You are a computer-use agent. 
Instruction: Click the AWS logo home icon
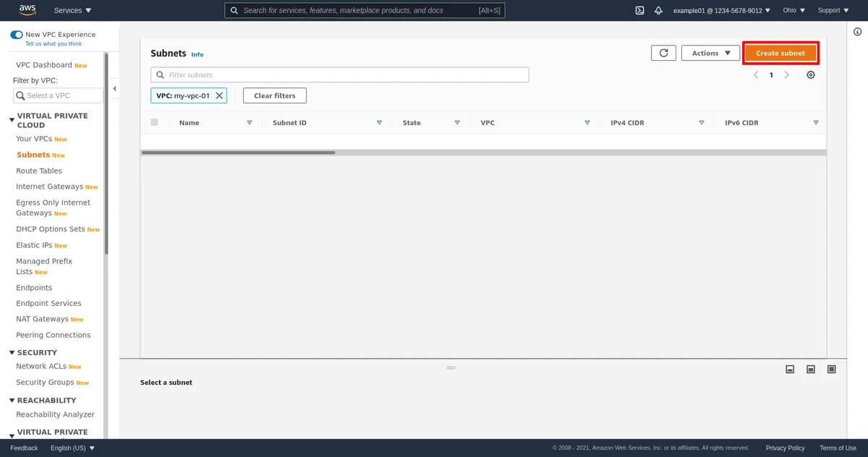[27, 10]
